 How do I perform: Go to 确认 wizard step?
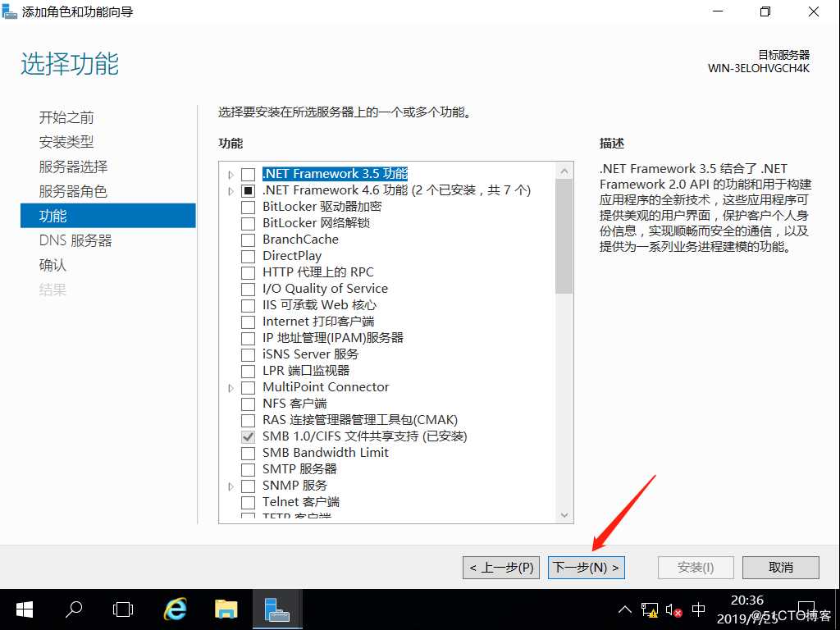coord(52,265)
